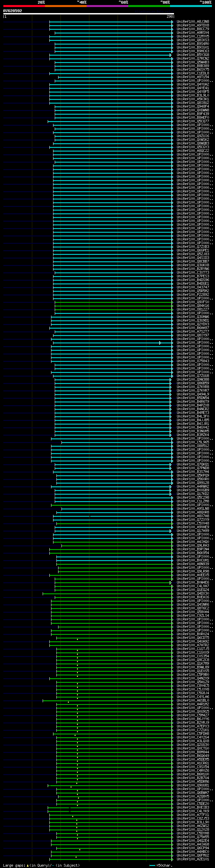The image size is (215, 868).
Task: Click label UniRef100_C1EDL8
Action: pyautogui.click(x=193, y=73)
